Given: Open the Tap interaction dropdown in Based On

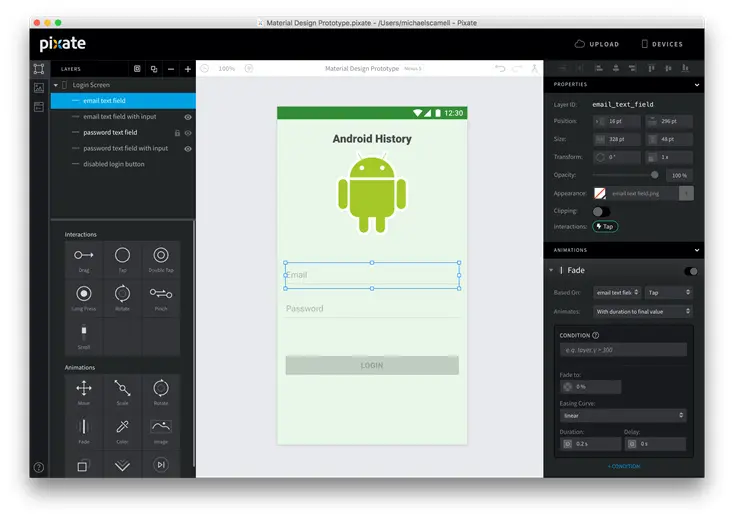Looking at the screenshot, I should [x=668, y=293].
